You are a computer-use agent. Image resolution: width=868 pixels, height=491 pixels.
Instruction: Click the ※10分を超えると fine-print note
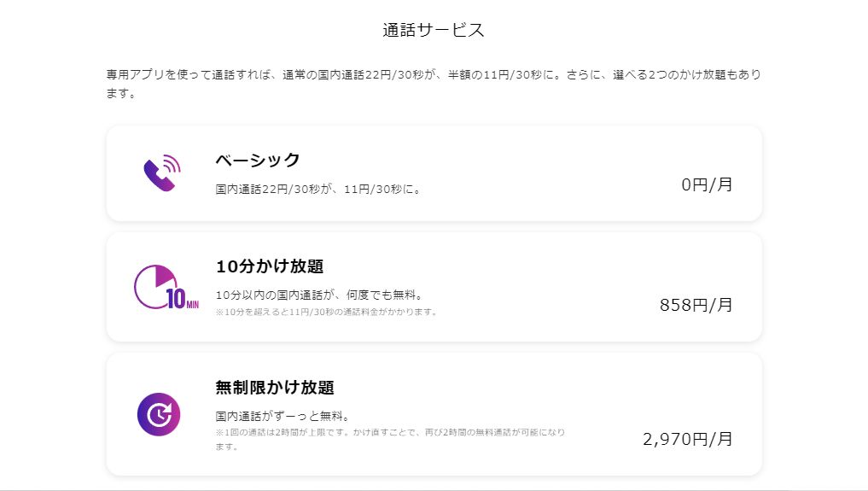coord(327,312)
